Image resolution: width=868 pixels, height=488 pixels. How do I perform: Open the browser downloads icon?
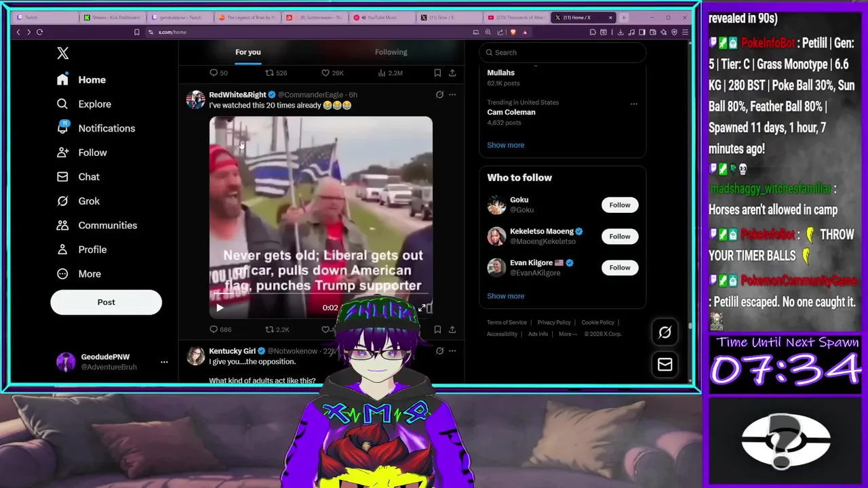[x=620, y=32]
